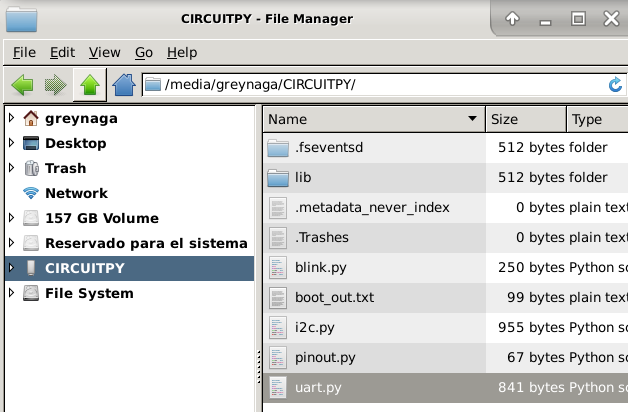Select the .fseventsd folder name
Viewport: 628px width, 412px height.
point(329,147)
